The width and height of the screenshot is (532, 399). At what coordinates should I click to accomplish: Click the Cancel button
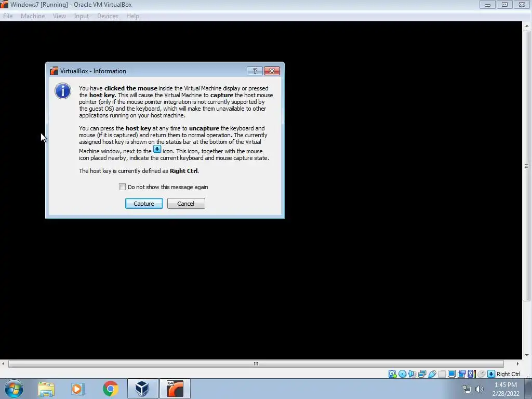coord(186,204)
